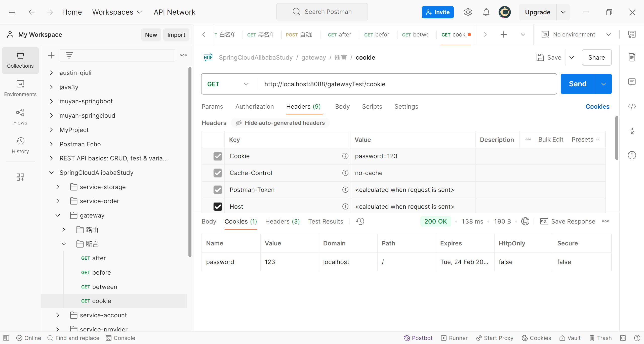Open the Environments sidebar section
This screenshot has height=344, width=644.
point(20,88)
